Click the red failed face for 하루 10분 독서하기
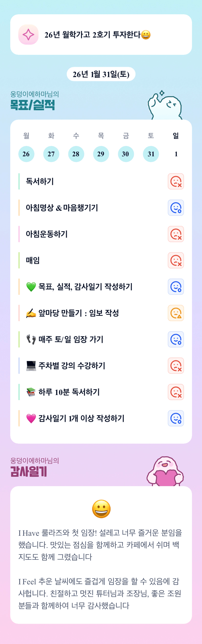The height and width of the screenshot is (644, 202). point(176,392)
